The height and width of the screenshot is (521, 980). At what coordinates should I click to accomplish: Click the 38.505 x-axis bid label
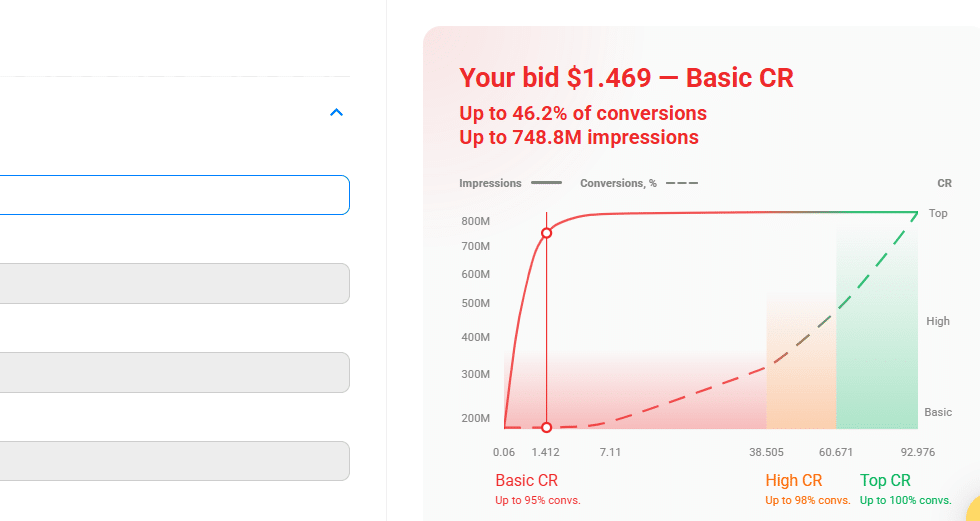coord(766,452)
